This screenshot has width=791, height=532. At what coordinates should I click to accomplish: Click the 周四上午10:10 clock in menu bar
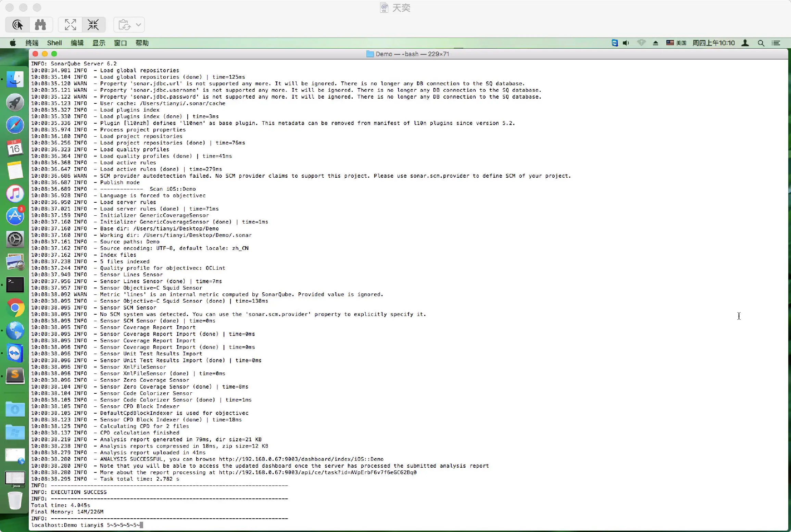point(714,43)
